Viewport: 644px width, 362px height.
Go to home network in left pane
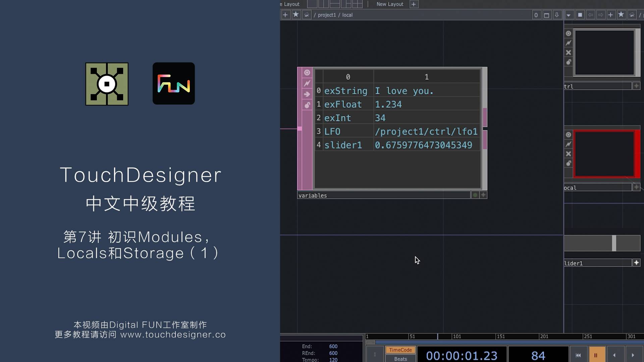pyautogui.click(x=307, y=15)
